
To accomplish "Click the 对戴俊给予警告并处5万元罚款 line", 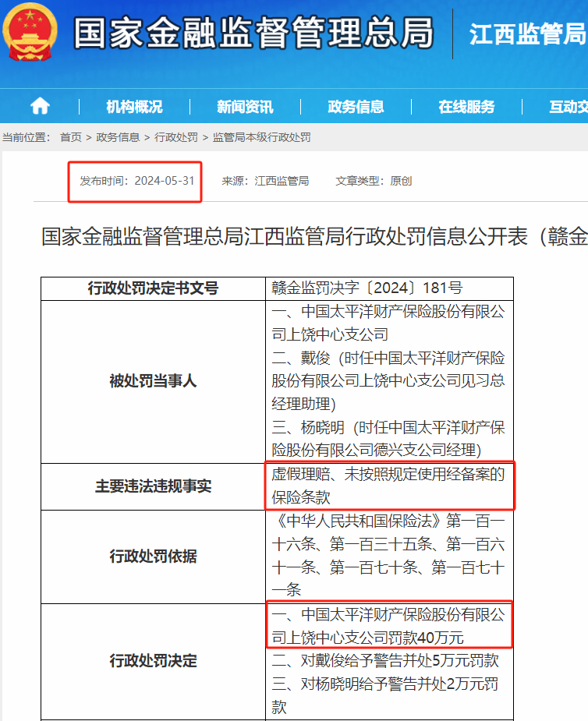I will point(385,661).
